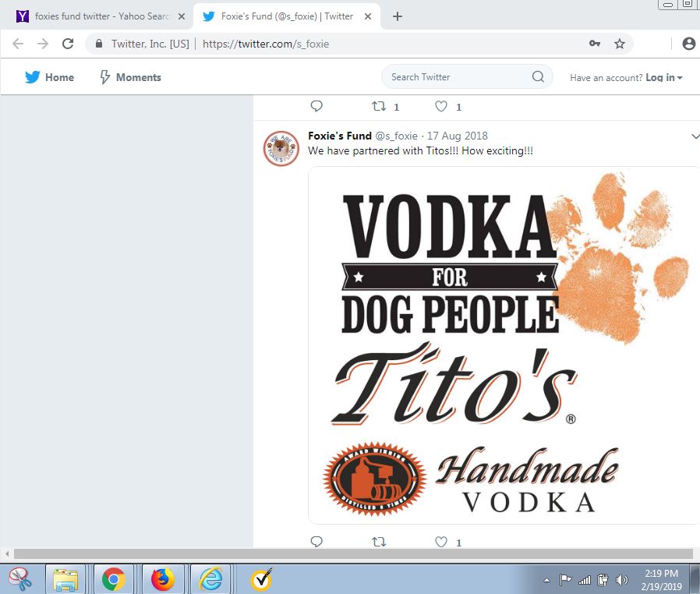Viewport: 700px width, 594px height.
Task: Expand the Titos tweet options chevron
Action: (695, 136)
